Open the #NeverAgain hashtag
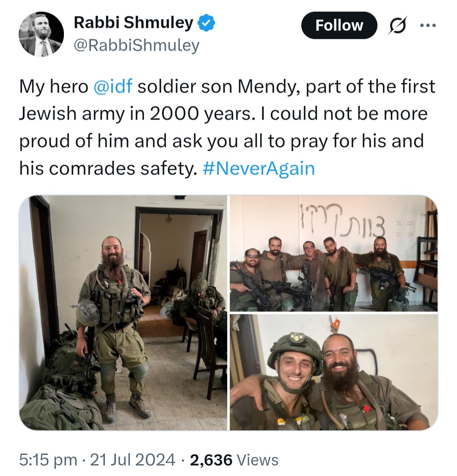 (x=258, y=169)
